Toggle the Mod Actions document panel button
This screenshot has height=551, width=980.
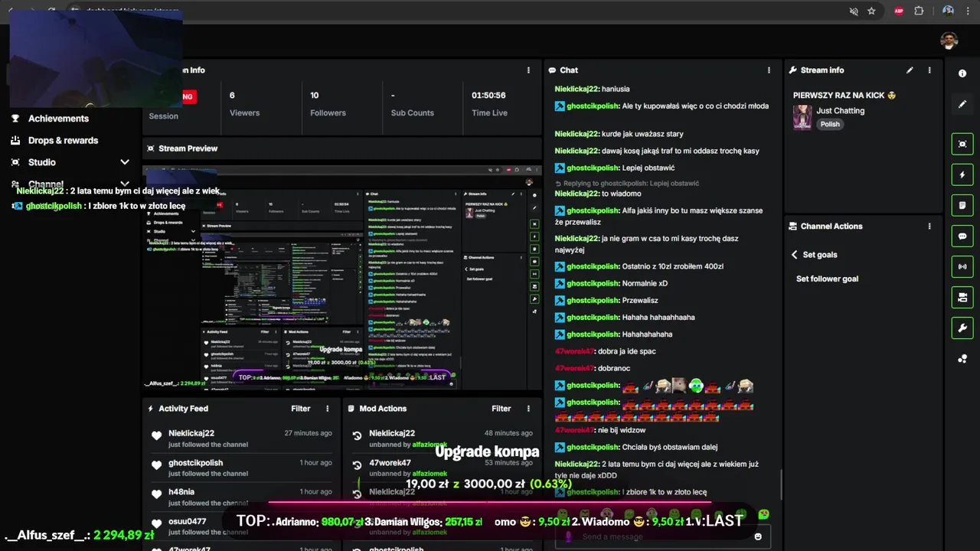point(962,206)
